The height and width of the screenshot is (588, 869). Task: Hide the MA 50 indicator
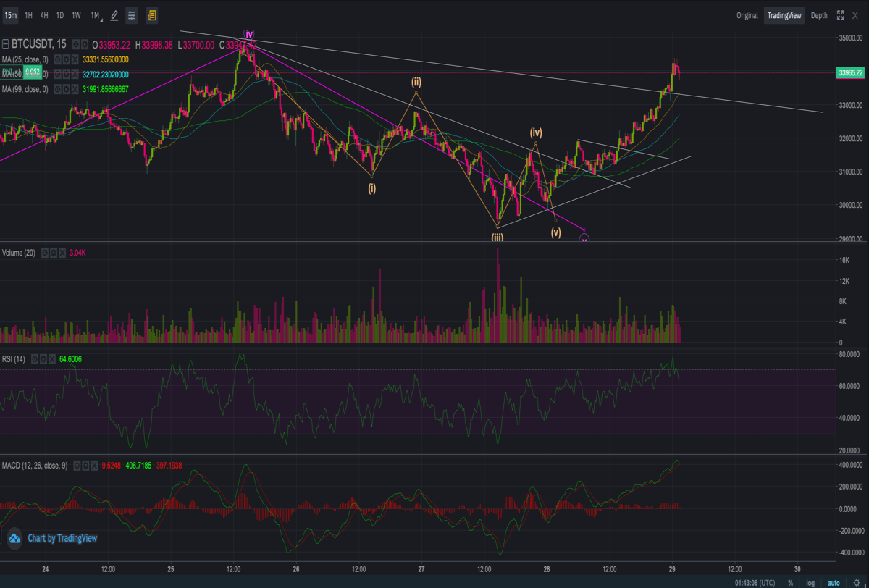(58, 74)
